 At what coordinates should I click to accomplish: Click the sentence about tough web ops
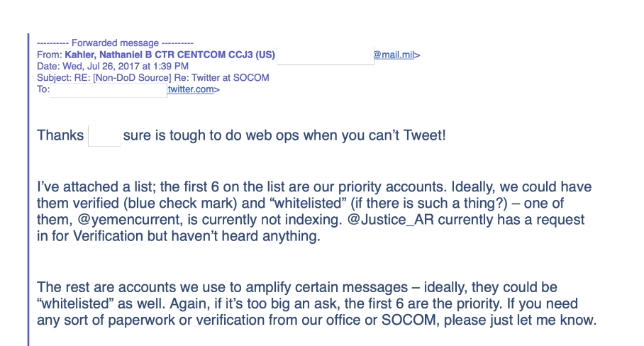pos(284,135)
